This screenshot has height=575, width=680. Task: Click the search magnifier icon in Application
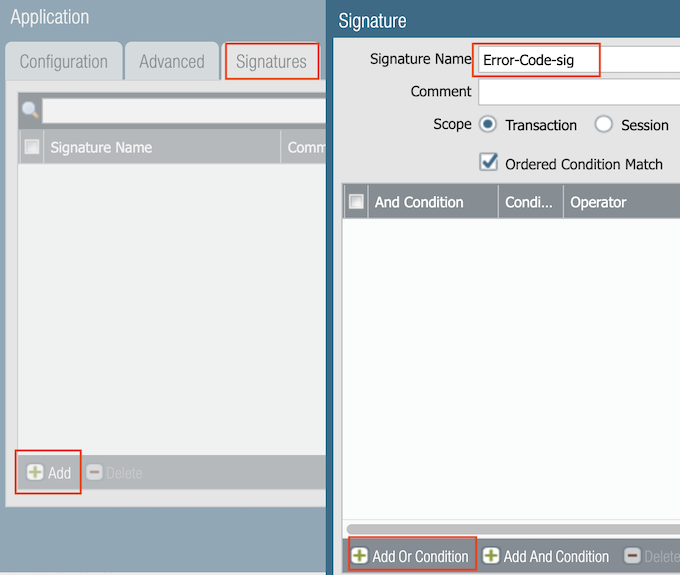click(30, 110)
